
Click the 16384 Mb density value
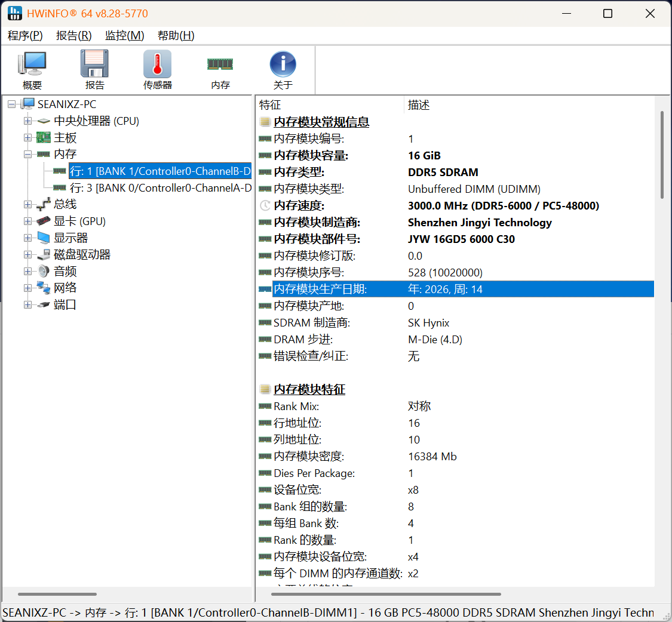click(432, 457)
